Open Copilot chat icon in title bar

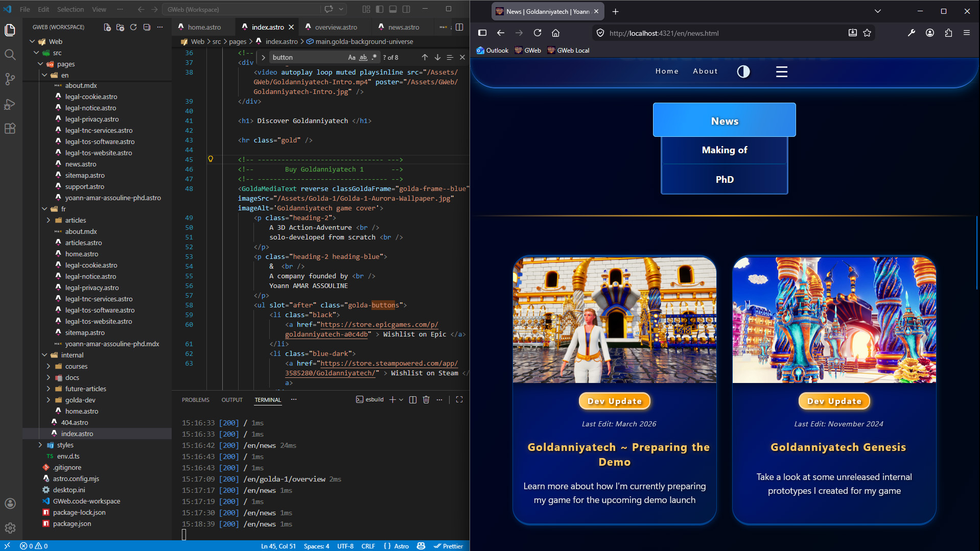tap(329, 9)
